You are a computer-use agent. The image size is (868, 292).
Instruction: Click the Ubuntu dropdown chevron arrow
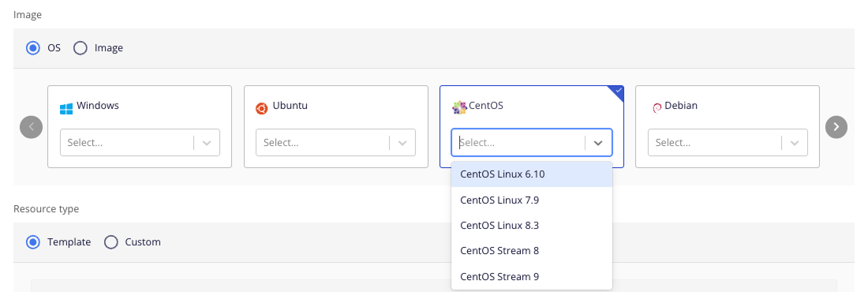click(402, 143)
